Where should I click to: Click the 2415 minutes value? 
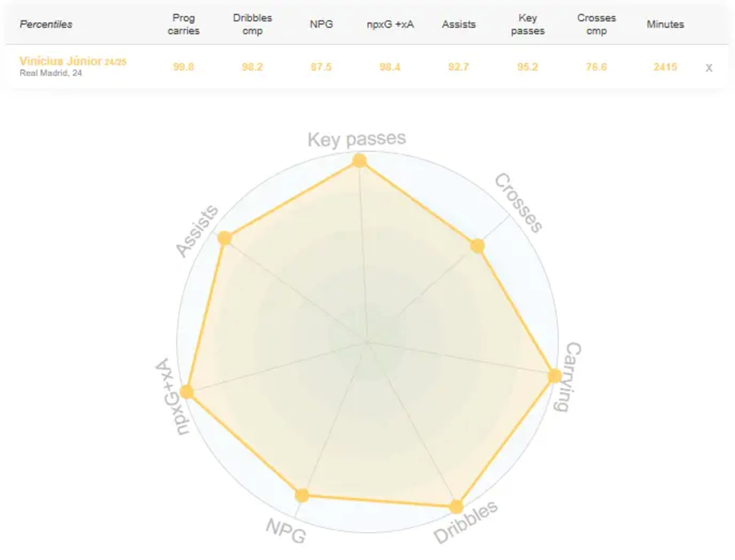(665, 67)
